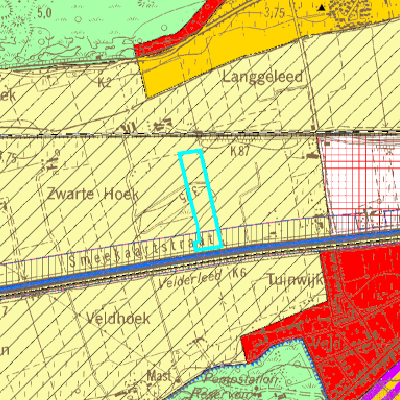Click the Veldhoek place label
Screen dimensions: 400x400
tap(118, 319)
